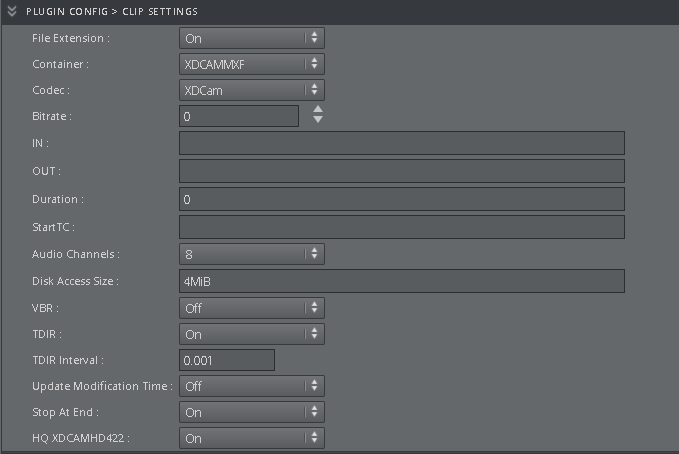
Task: Open the Stop At End dropdown
Action: tap(252, 412)
